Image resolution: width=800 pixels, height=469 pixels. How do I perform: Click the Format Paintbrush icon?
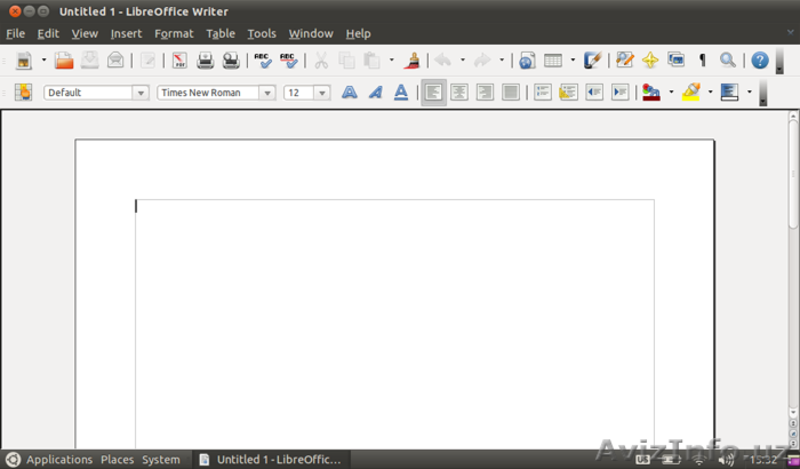click(x=410, y=61)
